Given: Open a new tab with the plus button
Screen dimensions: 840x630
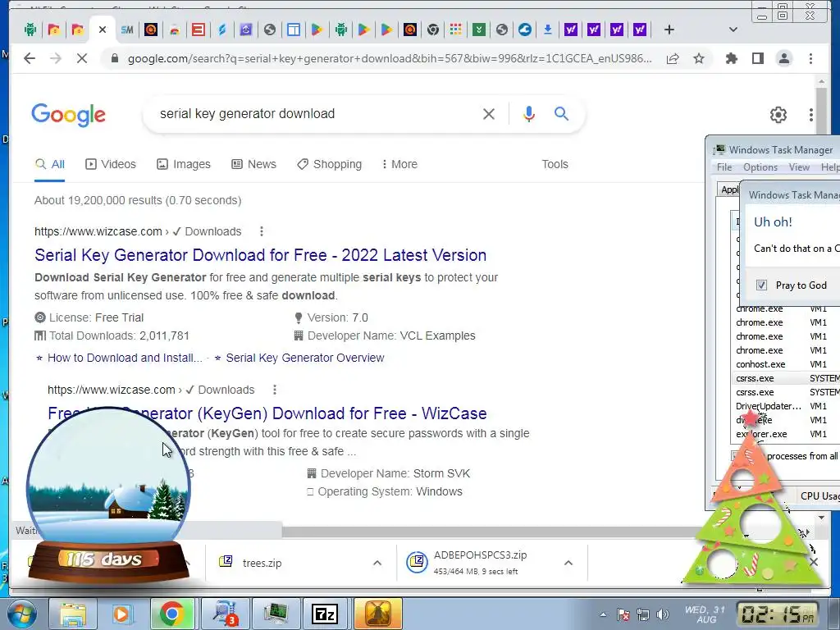Looking at the screenshot, I should click(669, 30).
